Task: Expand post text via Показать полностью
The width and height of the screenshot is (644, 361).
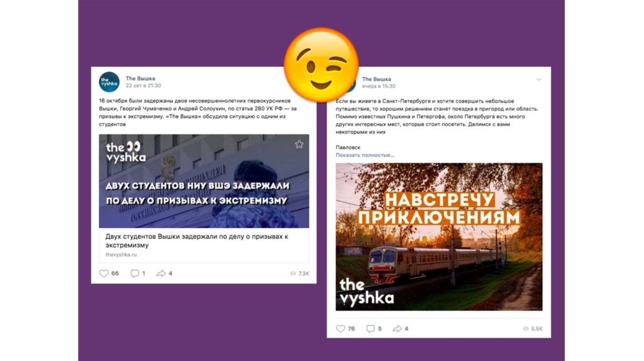Action: tap(365, 155)
